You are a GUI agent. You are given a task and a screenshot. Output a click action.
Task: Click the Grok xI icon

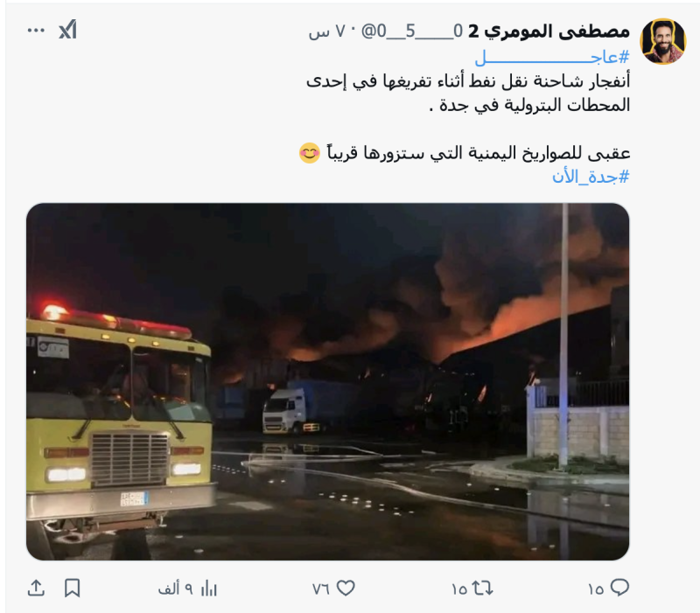68,30
